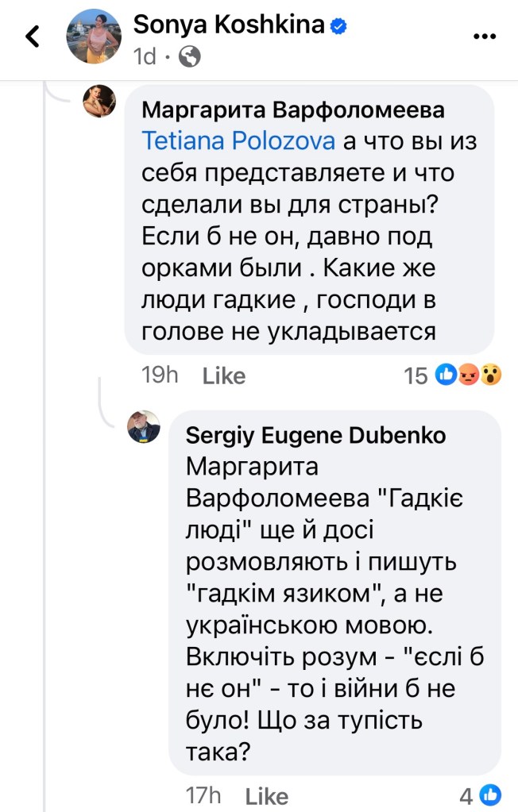
Task: Tap the globe public audience icon
Action: point(191,56)
